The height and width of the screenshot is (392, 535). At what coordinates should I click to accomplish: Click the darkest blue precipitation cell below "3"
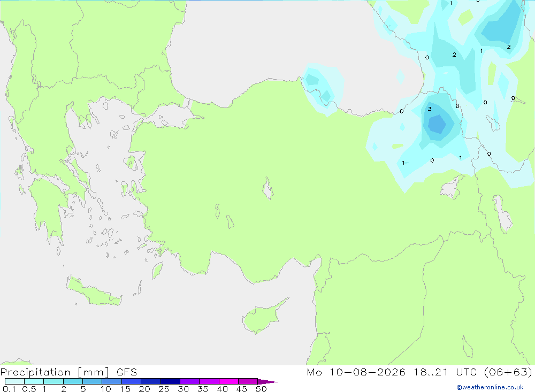click(x=437, y=124)
